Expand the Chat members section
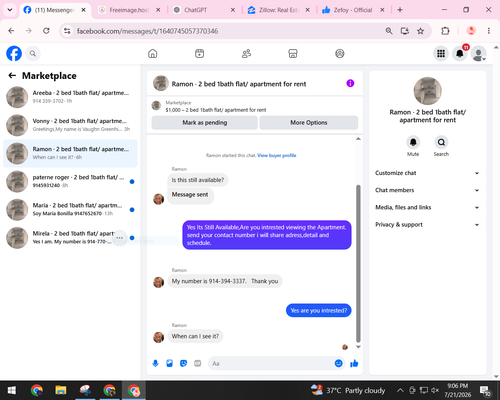The width and height of the screenshot is (500, 400). click(427, 190)
